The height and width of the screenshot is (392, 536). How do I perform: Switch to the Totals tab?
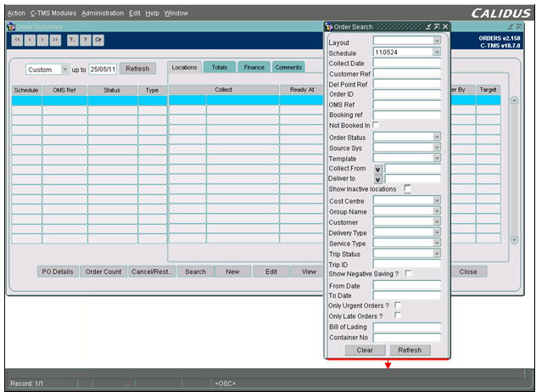pos(220,67)
